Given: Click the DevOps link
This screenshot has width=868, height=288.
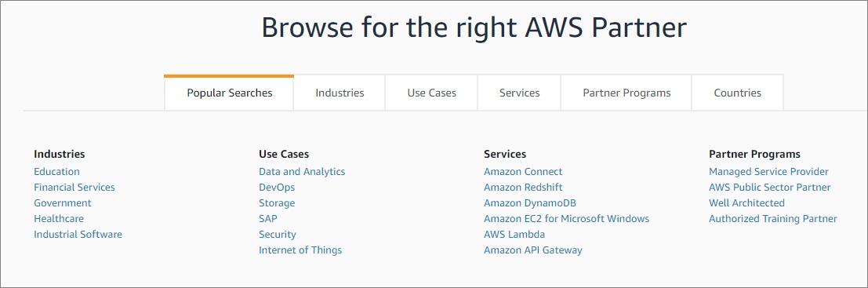Looking at the screenshot, I should pyautogui.click(x=277, y=188).
